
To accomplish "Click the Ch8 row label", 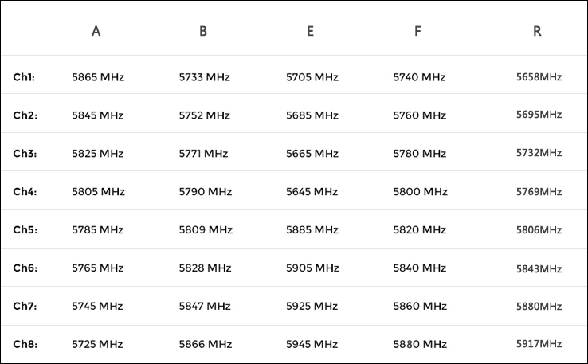I will [x=25, y=345].
